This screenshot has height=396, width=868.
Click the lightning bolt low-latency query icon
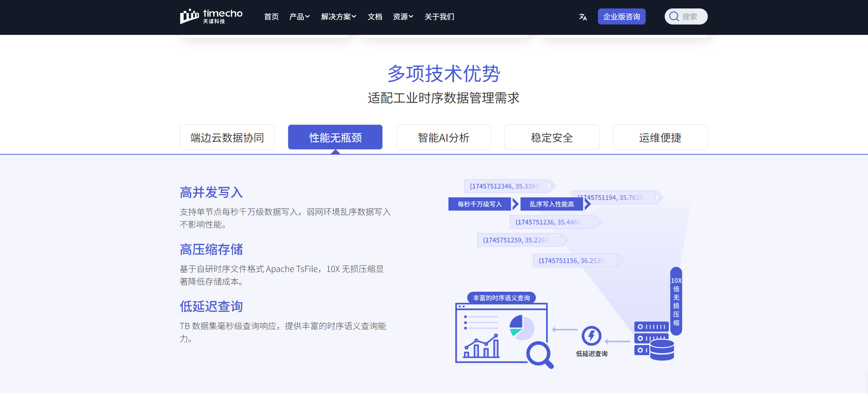591,336
